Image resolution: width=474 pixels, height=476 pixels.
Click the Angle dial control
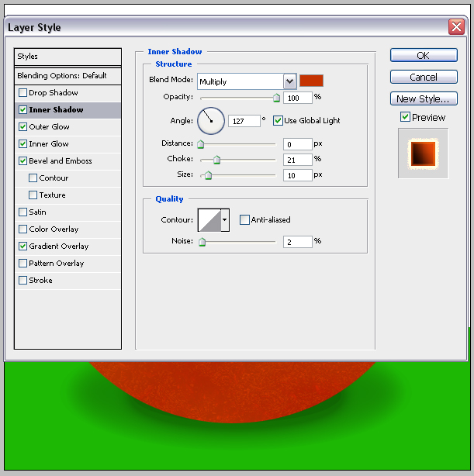(x=211, y=121)
